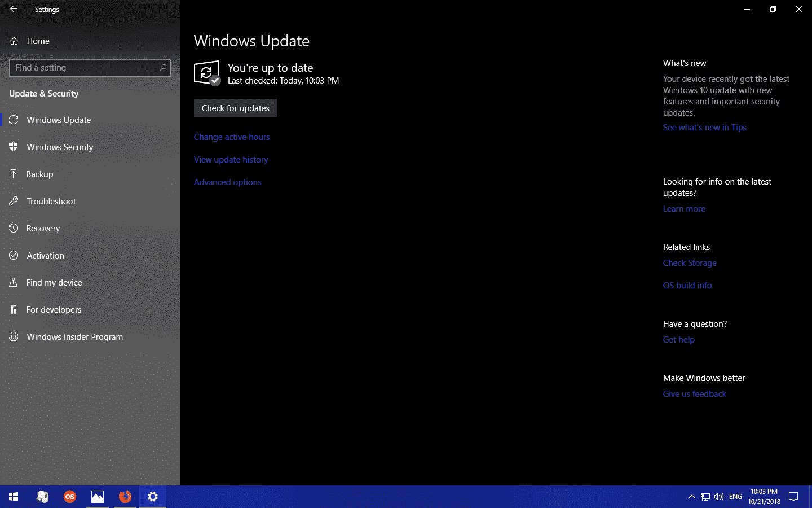This screenshot has height=508, width=812.
Task: Click the Settings gear taskbar icon
Action: (153, 497)
